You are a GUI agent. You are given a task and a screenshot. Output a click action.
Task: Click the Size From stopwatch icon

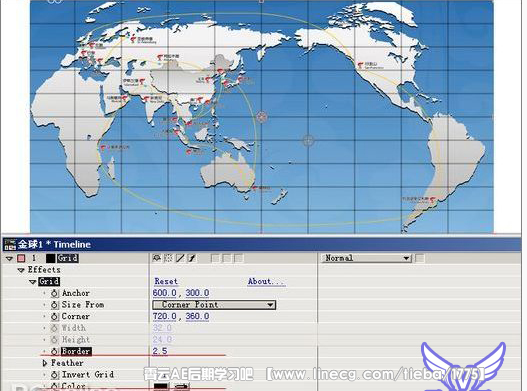click(x=54, y=305)
